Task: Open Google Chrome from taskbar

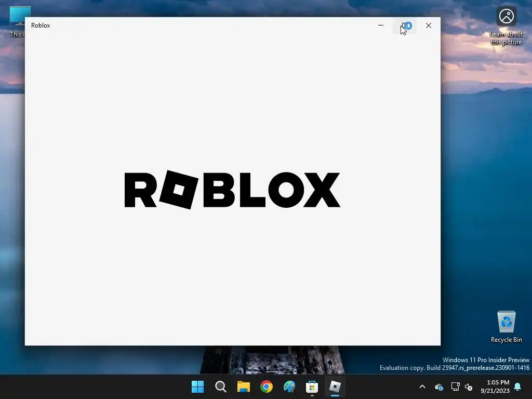Action: [x=267, y=387]
